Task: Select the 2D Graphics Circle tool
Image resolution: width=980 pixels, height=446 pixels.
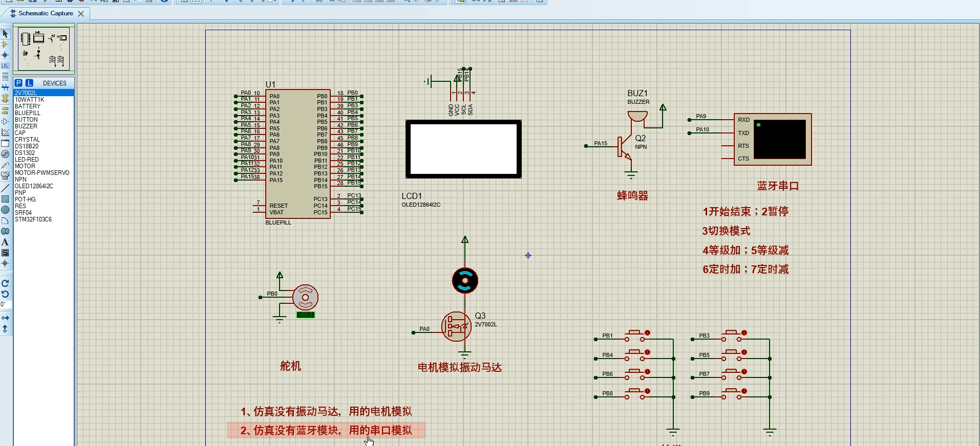Action: 5,210
